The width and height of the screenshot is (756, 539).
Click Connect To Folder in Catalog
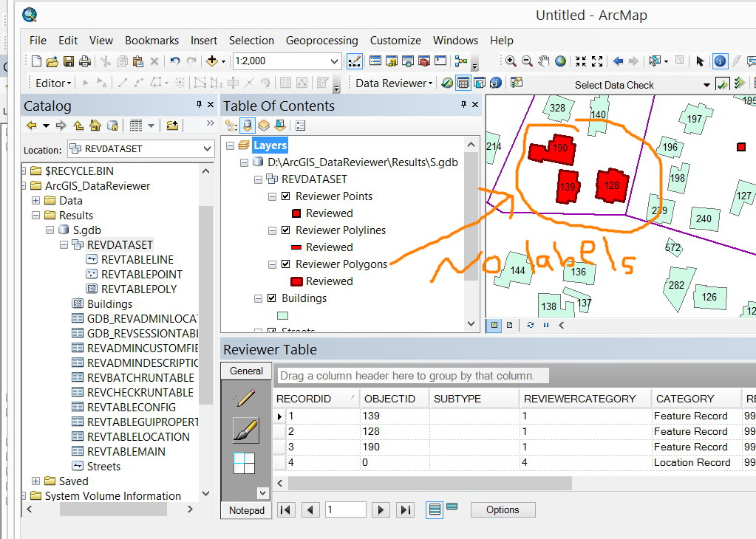tap(172, 126)
